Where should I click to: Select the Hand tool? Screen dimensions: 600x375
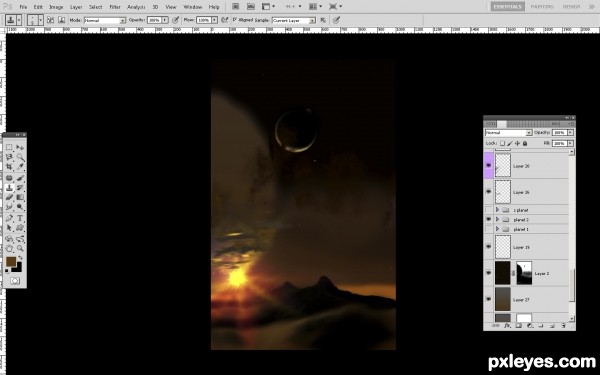[x=9, y=248]
